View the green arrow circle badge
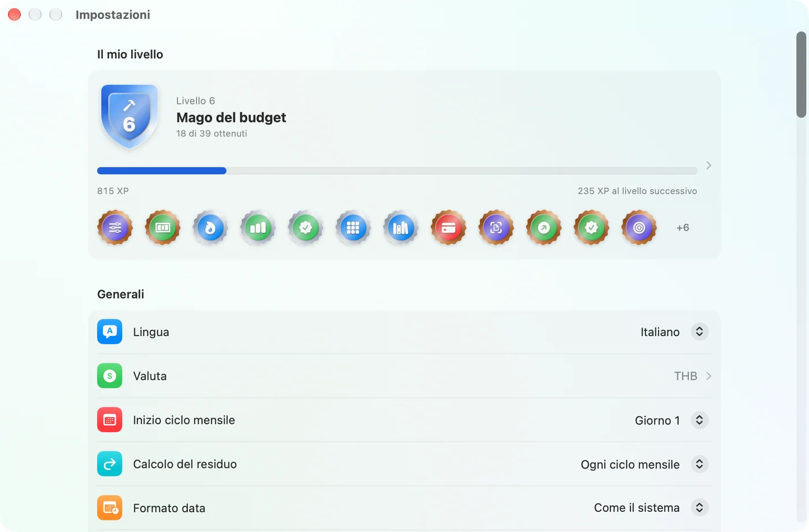809x532 pixels. pos(544,228)
